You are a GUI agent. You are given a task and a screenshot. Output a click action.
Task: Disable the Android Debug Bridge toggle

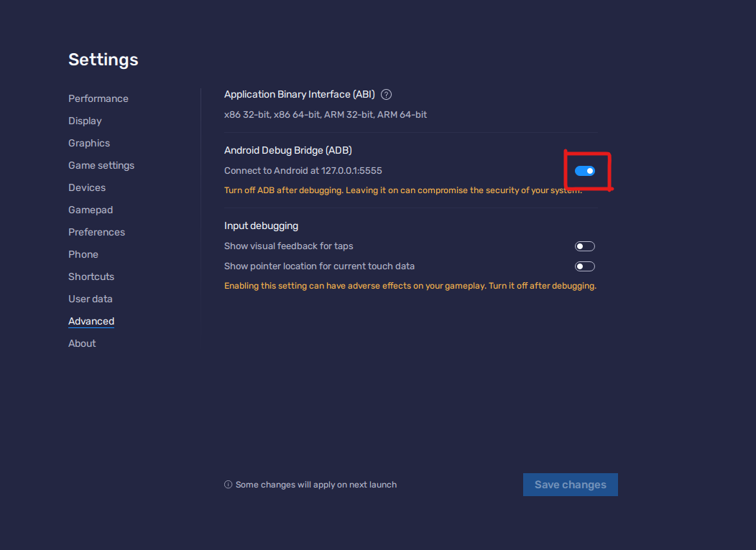pos(585,171)
